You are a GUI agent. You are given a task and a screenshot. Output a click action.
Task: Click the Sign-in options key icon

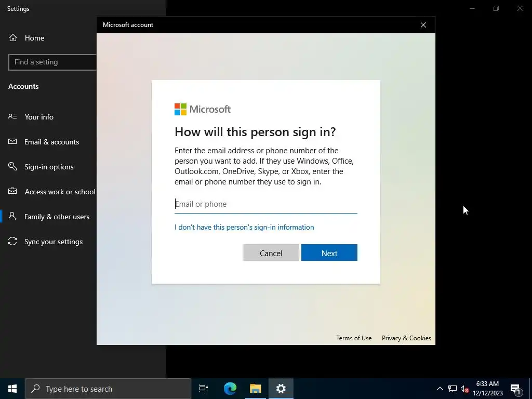(x=12, y=166)
